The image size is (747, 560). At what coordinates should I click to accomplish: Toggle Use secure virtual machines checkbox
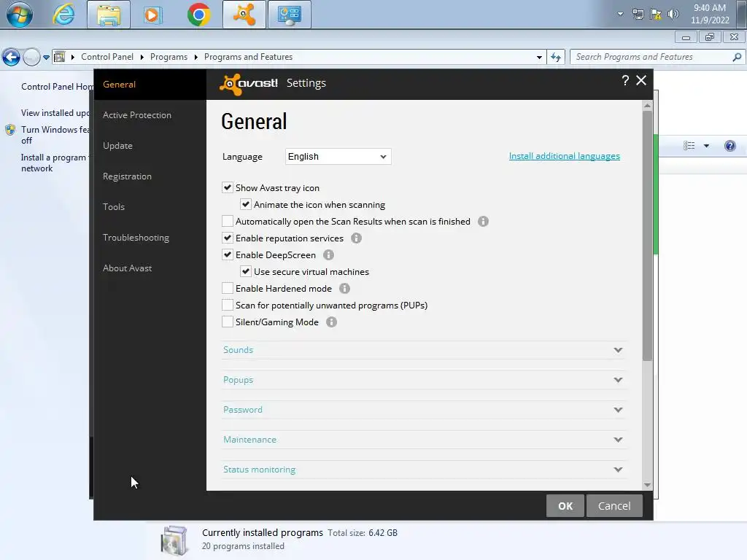(246, 271)
